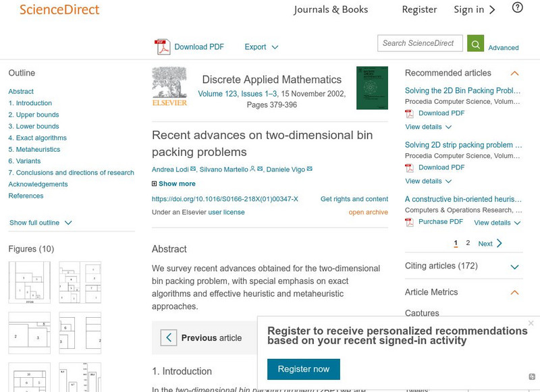The height and width of the screenshot is (392, 540).
Task: Click the envelope icon after Silvano Martello
Action: (260, 169)
